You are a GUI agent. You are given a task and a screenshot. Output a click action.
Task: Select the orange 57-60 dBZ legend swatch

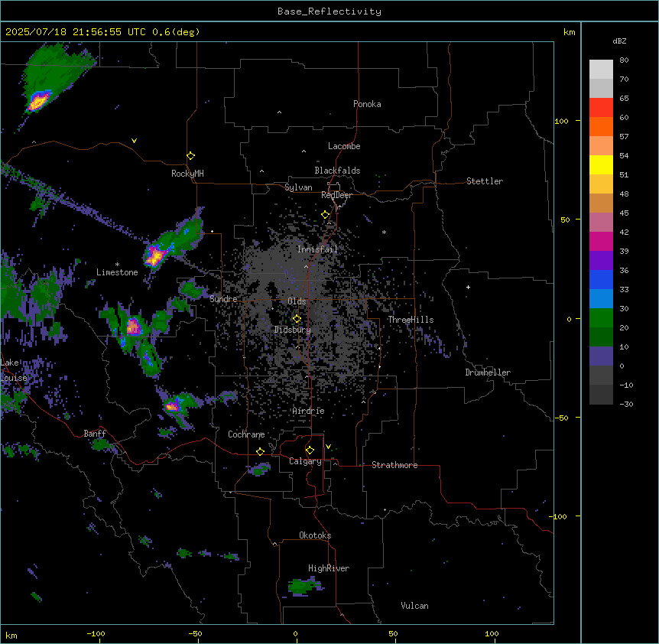tap(601, 126)
